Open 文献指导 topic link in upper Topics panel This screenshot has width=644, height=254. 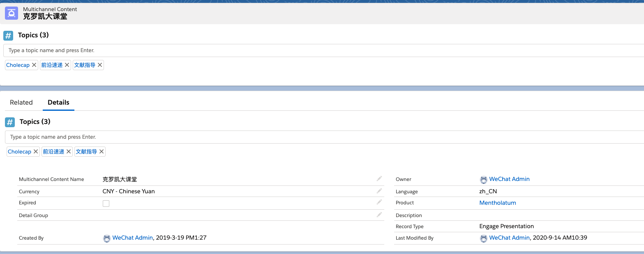point(85,65)
